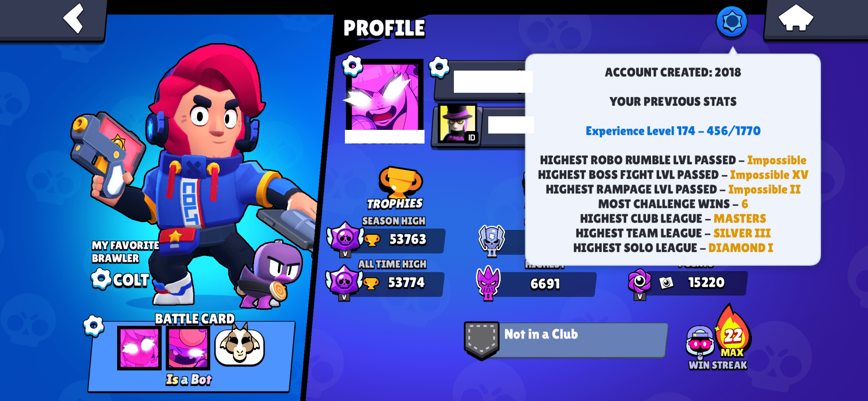Change favorite brawler via Colt gear
This screenshot has height=401, width=868.
click(x=101, y=278)
